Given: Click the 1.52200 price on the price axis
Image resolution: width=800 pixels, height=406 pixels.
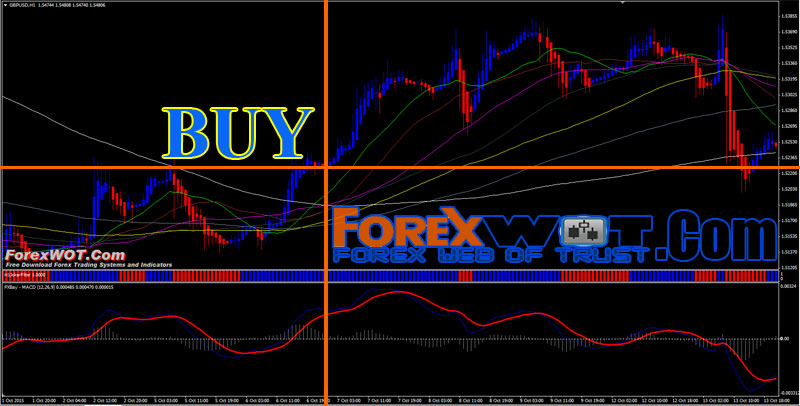Looking at the screenshot, I should tap(789, 174).
